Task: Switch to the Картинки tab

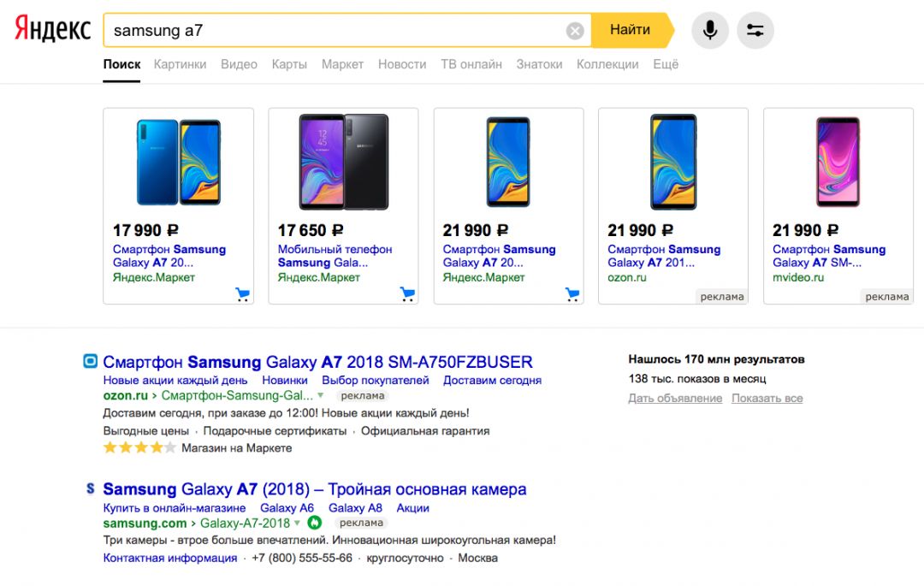Action: coord(180,64)
